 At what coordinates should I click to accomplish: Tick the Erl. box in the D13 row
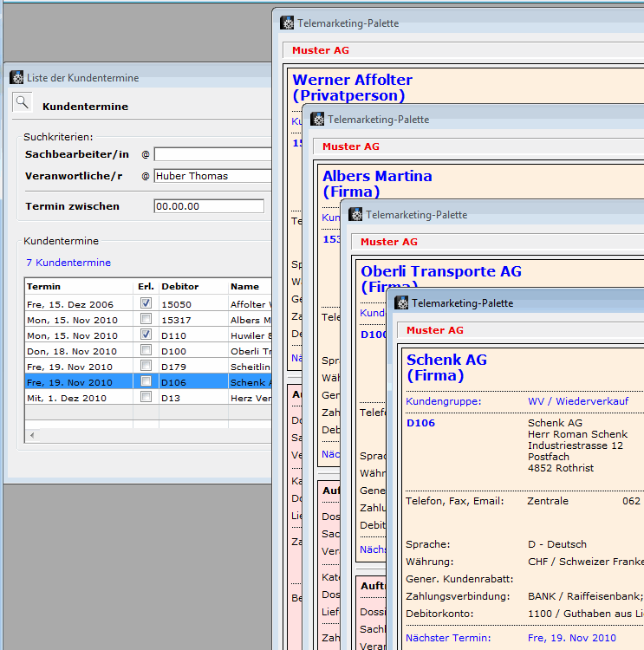(146, 397)
